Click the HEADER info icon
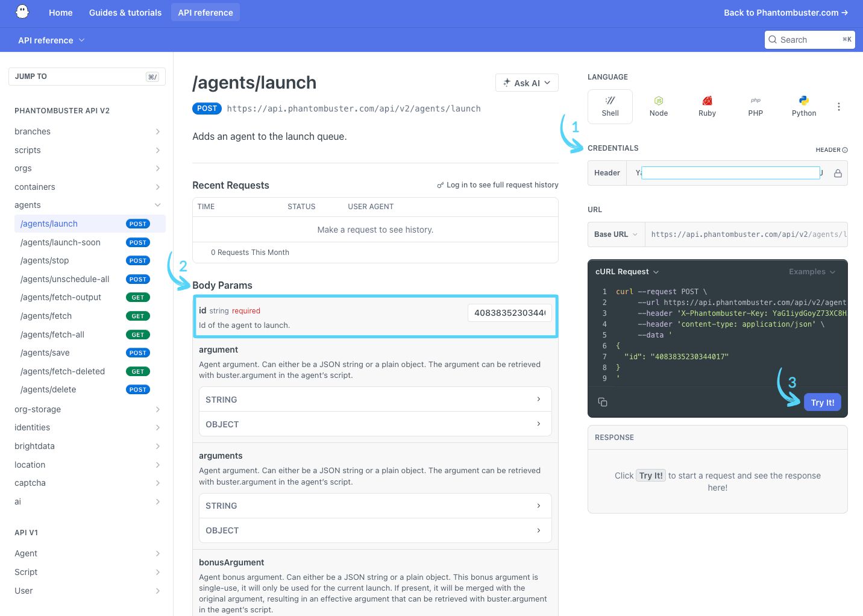Viewport: 863px width, 616px height. pos(845,149)
